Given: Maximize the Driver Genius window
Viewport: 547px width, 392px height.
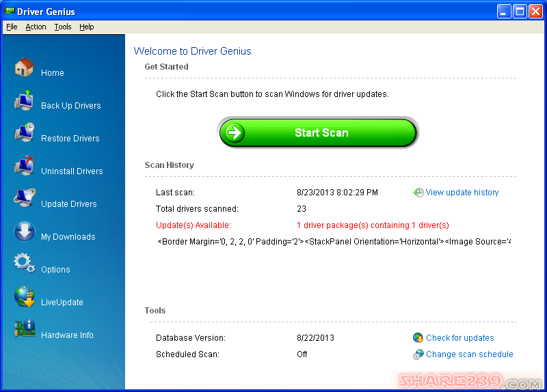Looking at the screenshot, I should [x=520, y=12].
